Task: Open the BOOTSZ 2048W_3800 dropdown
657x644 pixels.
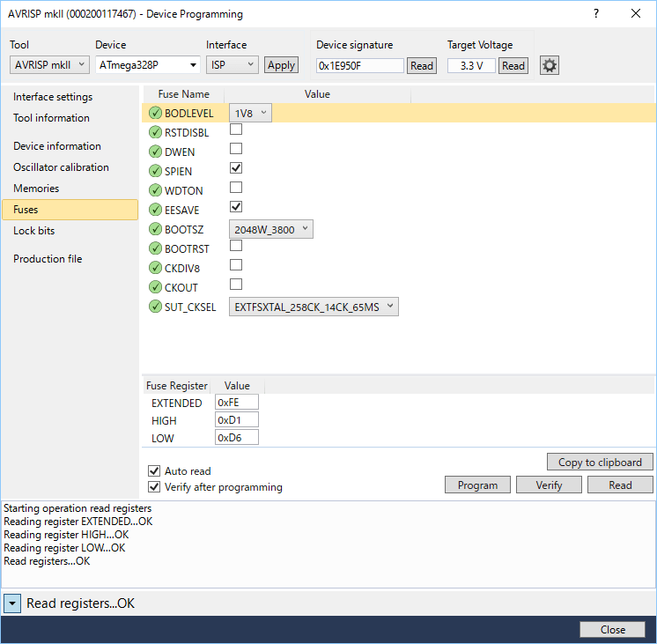Action: [270, 229]
